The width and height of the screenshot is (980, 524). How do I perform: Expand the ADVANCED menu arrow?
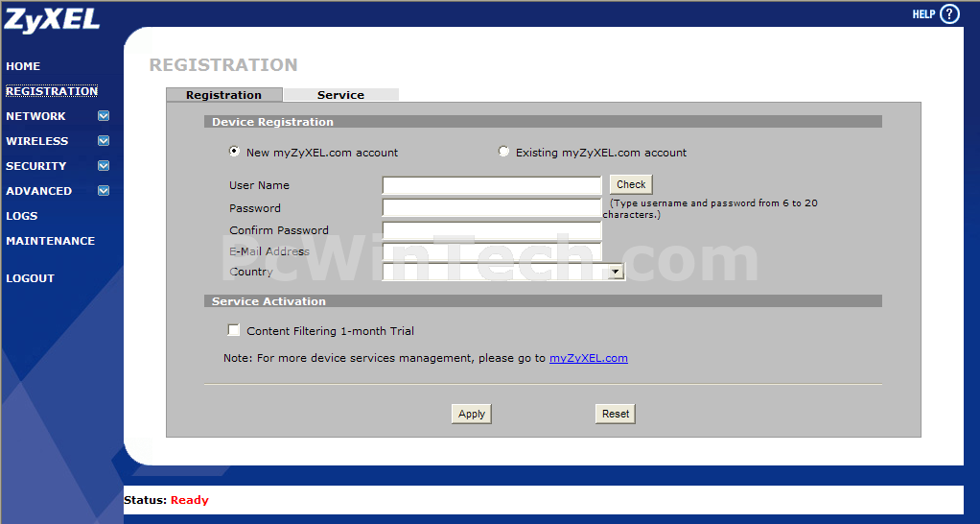(104, 191)
